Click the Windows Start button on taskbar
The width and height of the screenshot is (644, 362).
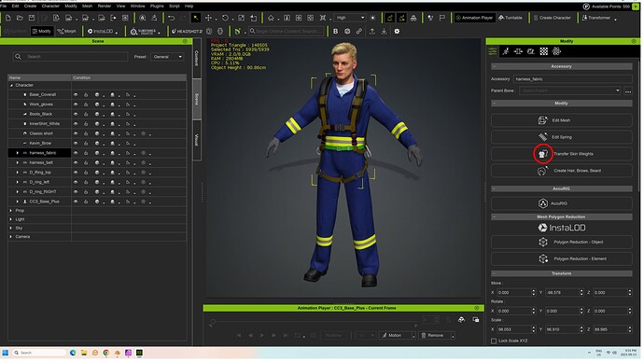point(6,353)
